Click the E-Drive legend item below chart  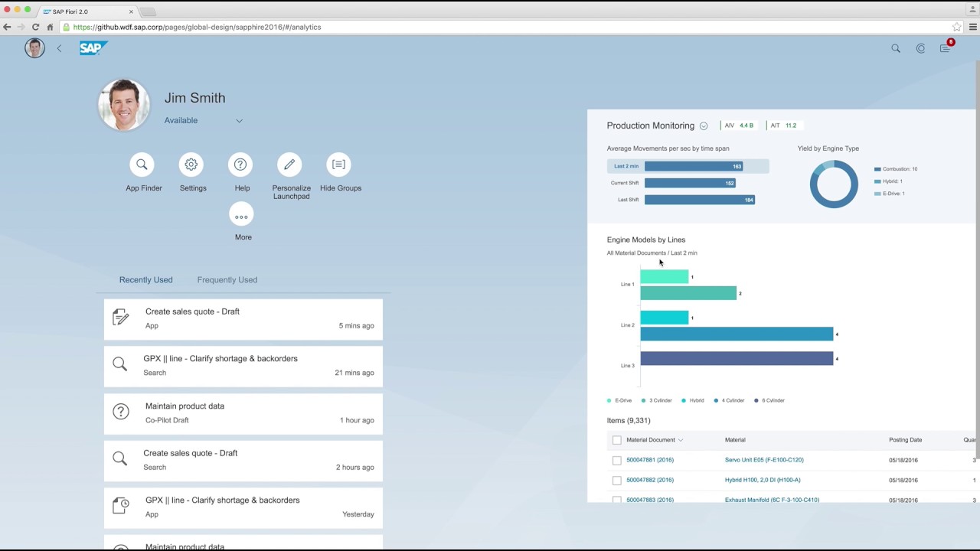pyautogui.click(x=620, y=400)
